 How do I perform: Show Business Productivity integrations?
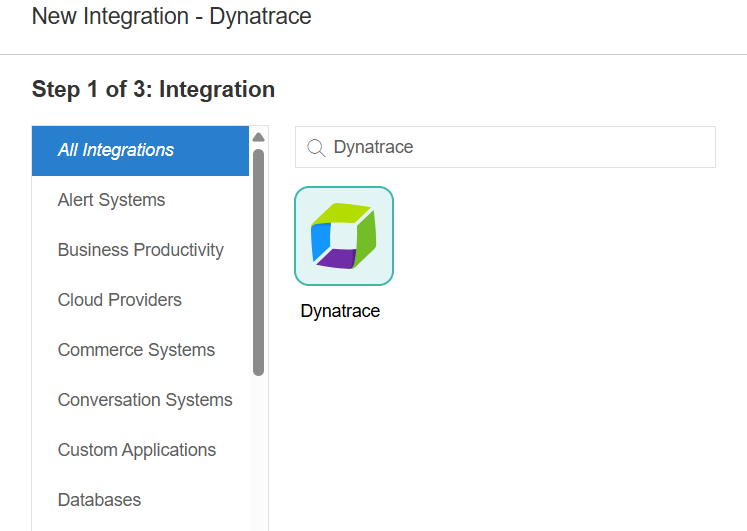[140, 250]
